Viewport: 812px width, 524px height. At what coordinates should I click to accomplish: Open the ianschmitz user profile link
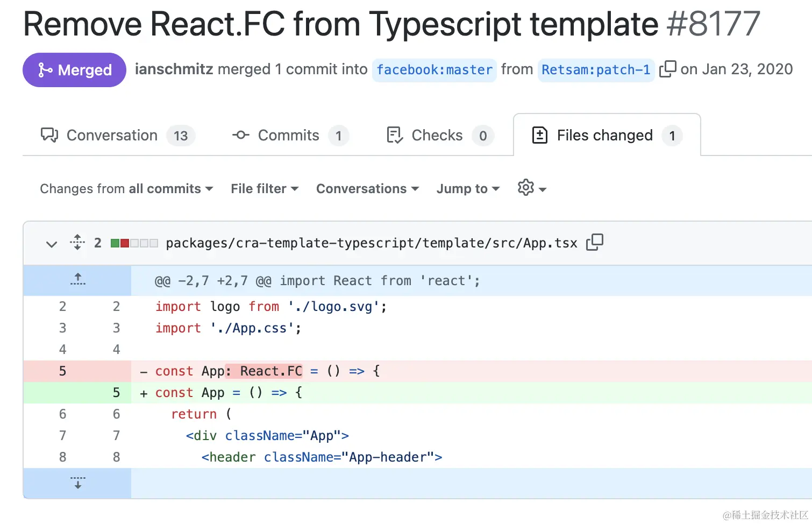click(x=174, y=69)
